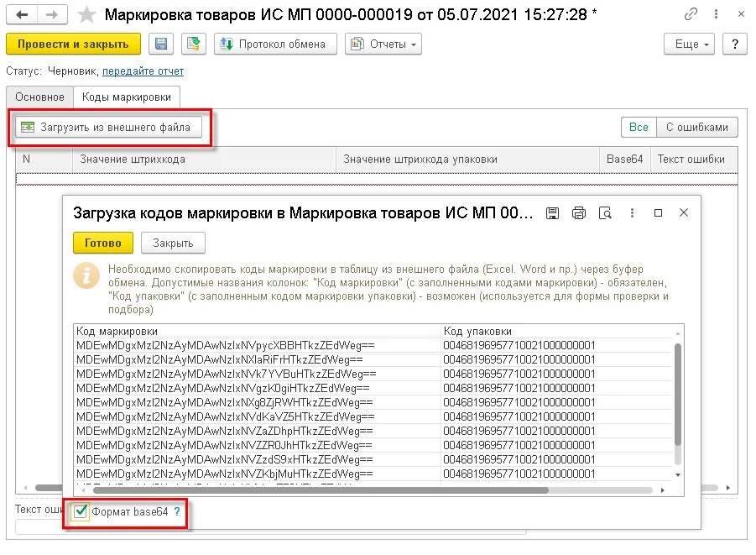Screen dimensions: 756x555
Task: Open help with the question mark icon
Action: pyautogui.click(x=735, y=44)
